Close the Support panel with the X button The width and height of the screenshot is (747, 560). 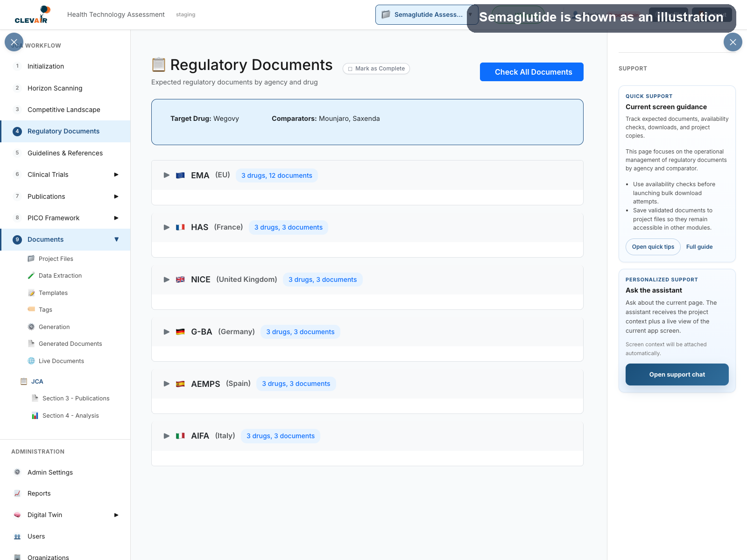click(733, 42)
